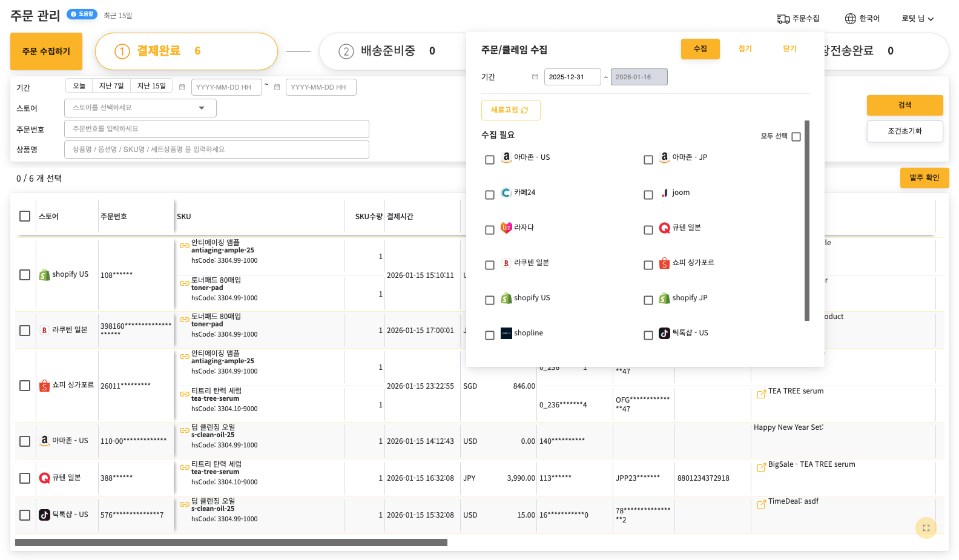Click the 주문번호를 입력하세요 input field
959x560 pixels.
[x=217, y=129]
